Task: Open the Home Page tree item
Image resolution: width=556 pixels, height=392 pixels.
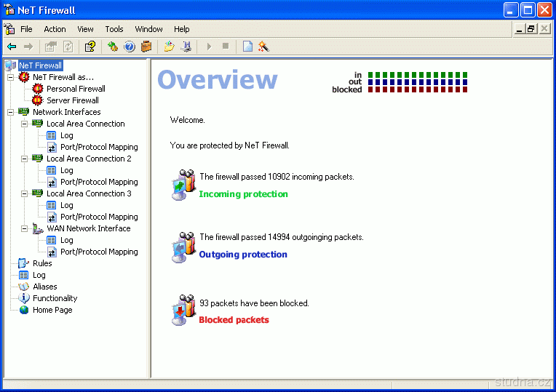Action: coord(52,310)
